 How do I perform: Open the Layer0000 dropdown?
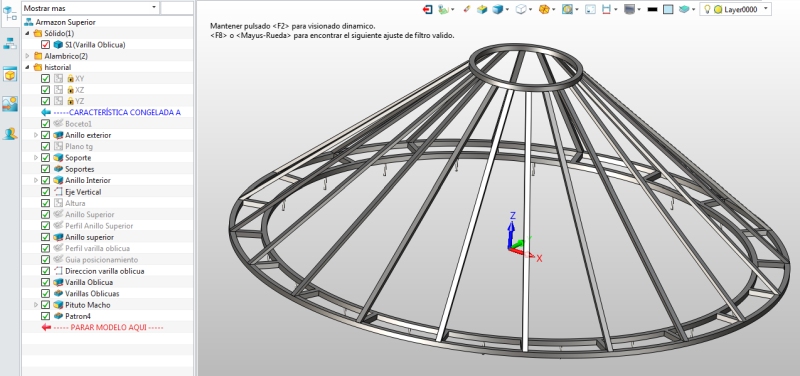(x=735, y=9)
